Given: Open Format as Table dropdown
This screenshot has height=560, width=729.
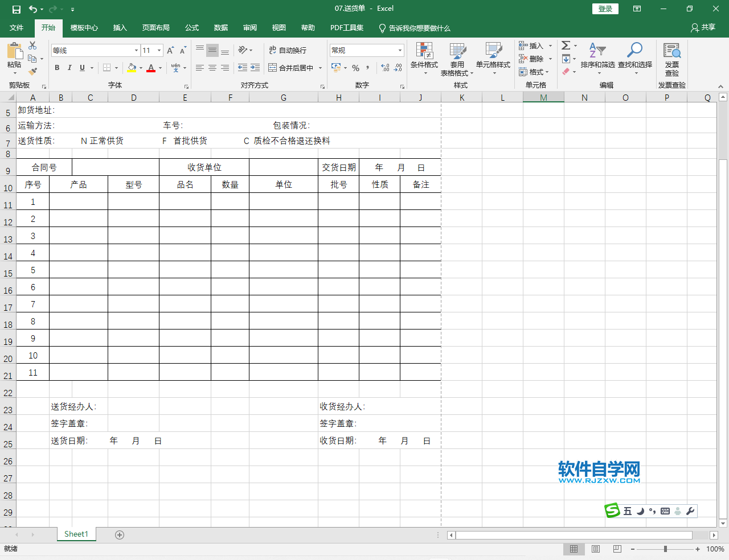Looking at the screenshot, I should [x=457, y=59].
